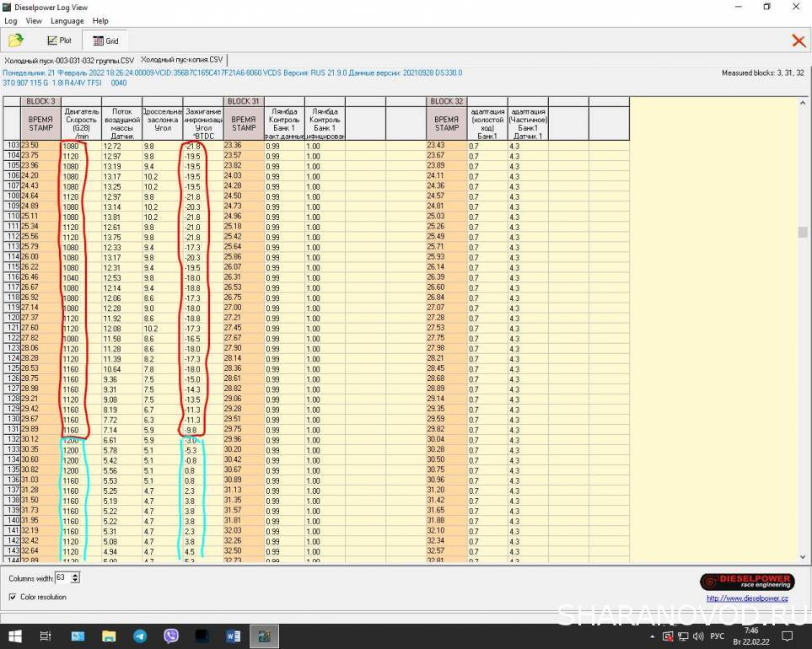Open Telegram from the taskbar
This screenshot has height=649, width=812.
tap(139, 636)
